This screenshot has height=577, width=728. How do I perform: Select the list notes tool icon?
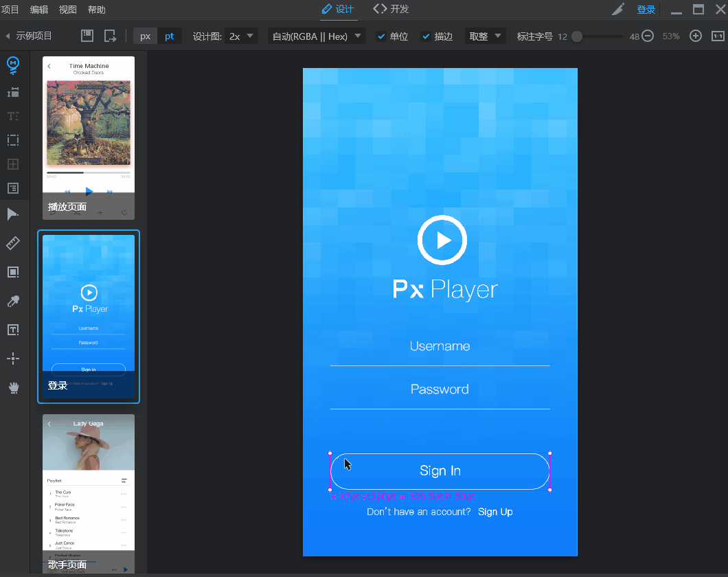(x=13, y=188)
